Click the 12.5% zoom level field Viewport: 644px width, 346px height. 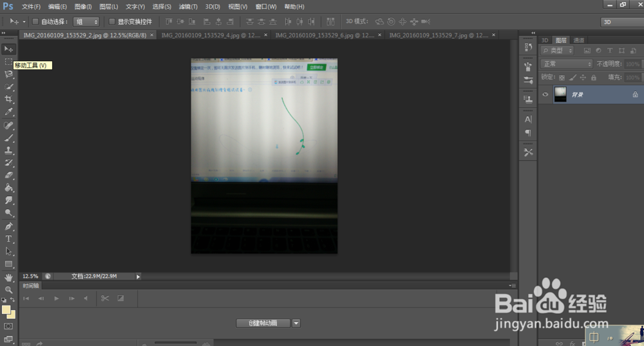click(30, 277)
